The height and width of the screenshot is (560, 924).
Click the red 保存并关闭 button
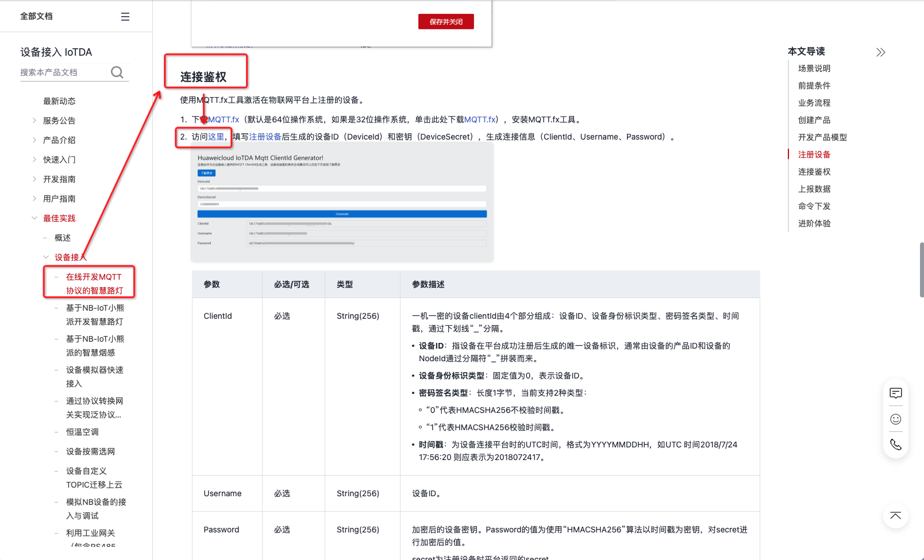point(446,22)
